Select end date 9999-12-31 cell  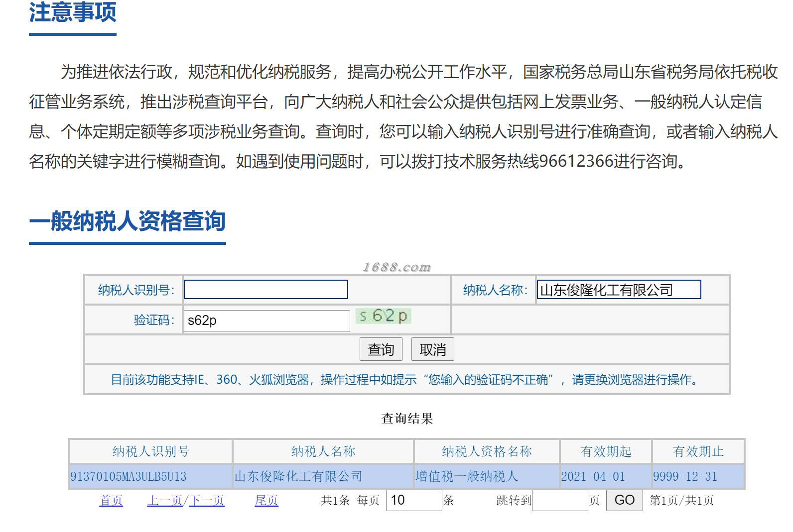tap(698, 476)
